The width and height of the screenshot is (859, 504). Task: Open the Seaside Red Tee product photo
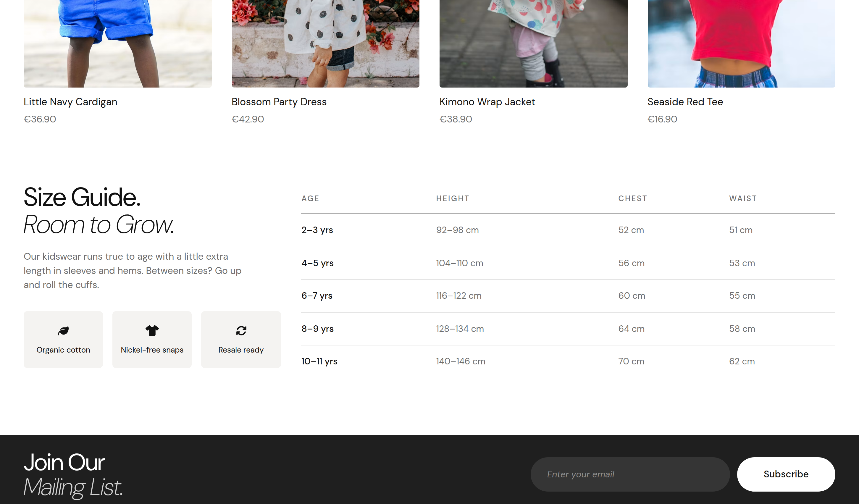(741, 43)
